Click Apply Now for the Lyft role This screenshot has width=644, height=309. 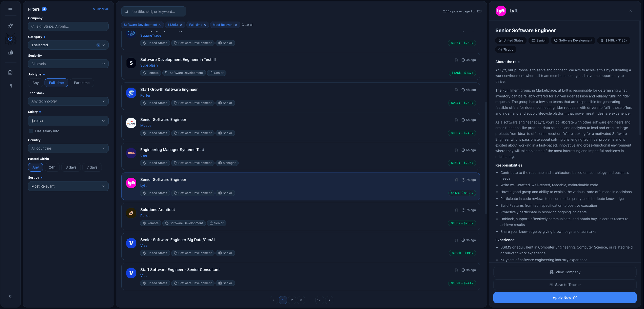(565, 298)
